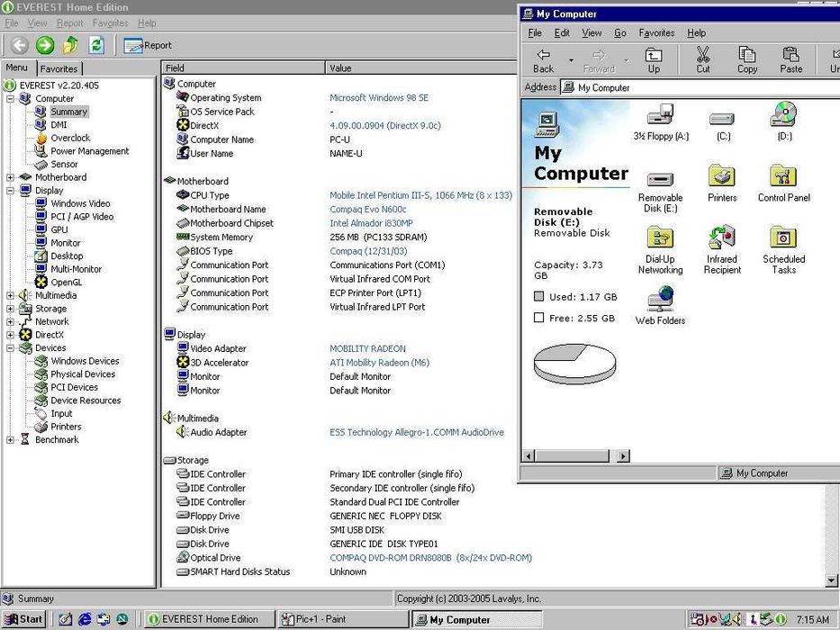840x630 pixels.
Task: Expand the Benchmark tree node
Action: 10,440
